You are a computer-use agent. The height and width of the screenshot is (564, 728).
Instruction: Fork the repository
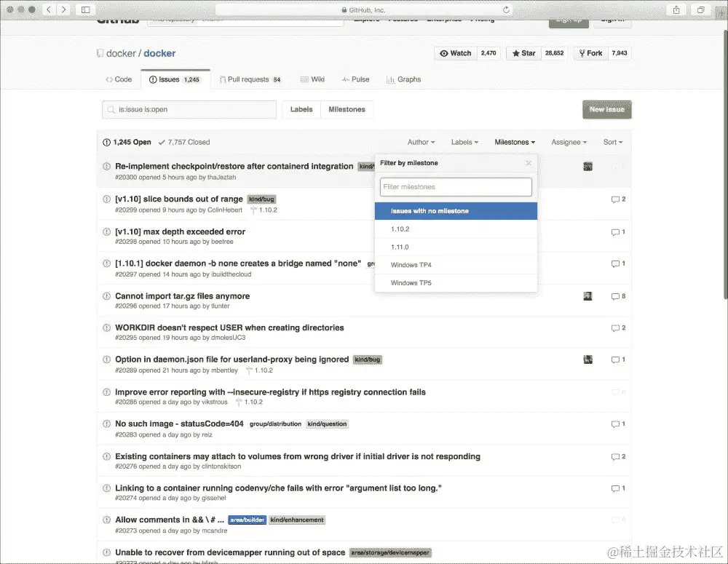coord(589,53)
